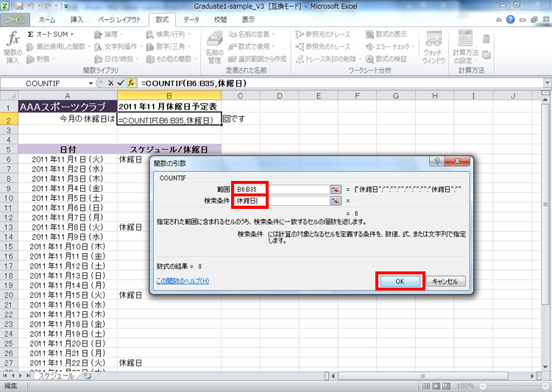Click Remove Arrows (トレース矢印の削除)
The width and height of the screenshot is (552, 392).
pyautogui.click(x=328, y=59)
